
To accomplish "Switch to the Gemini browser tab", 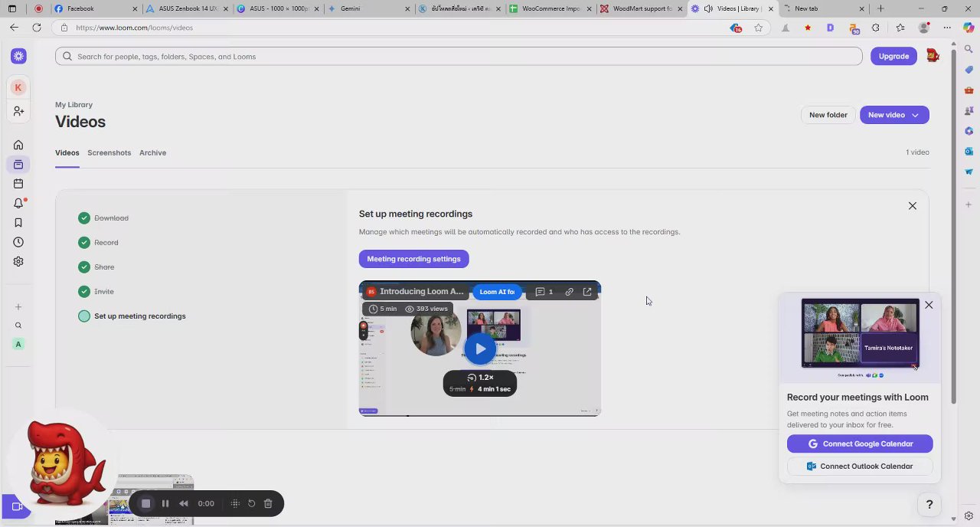I will pos(367,8).
